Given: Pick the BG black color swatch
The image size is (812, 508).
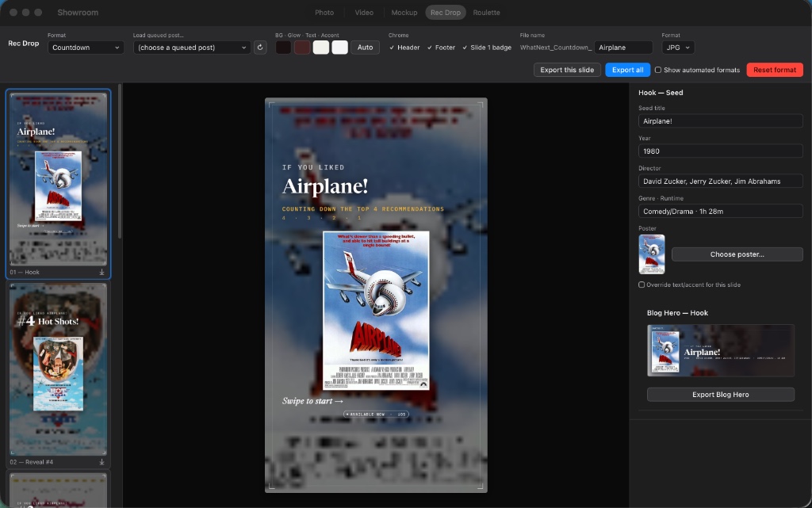Looking at the screenshot, I should [283, 47].
